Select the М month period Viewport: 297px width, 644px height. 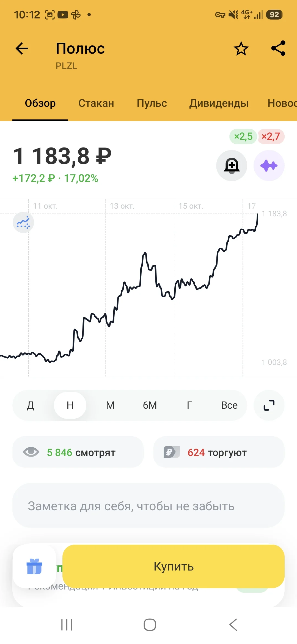point(110,405)
